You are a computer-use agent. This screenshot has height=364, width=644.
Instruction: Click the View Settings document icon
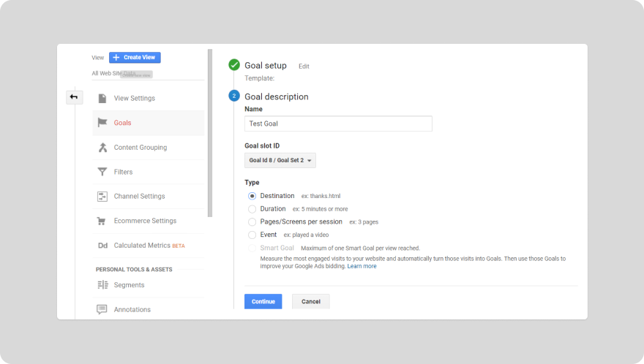click(x=102, y=98)
